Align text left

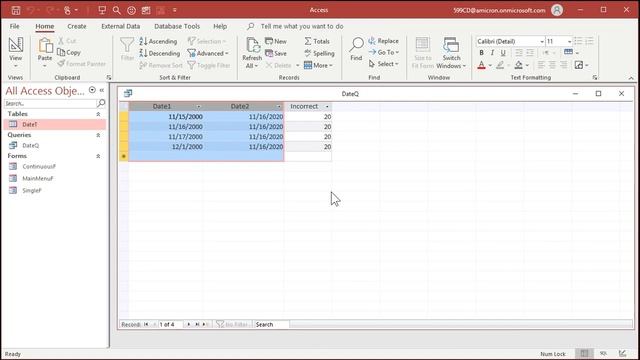click(541, 65)
